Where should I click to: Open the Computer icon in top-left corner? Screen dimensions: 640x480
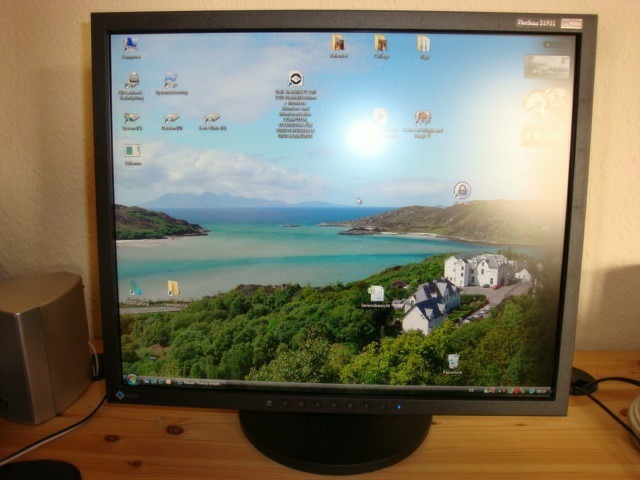[x=130, y=45]
